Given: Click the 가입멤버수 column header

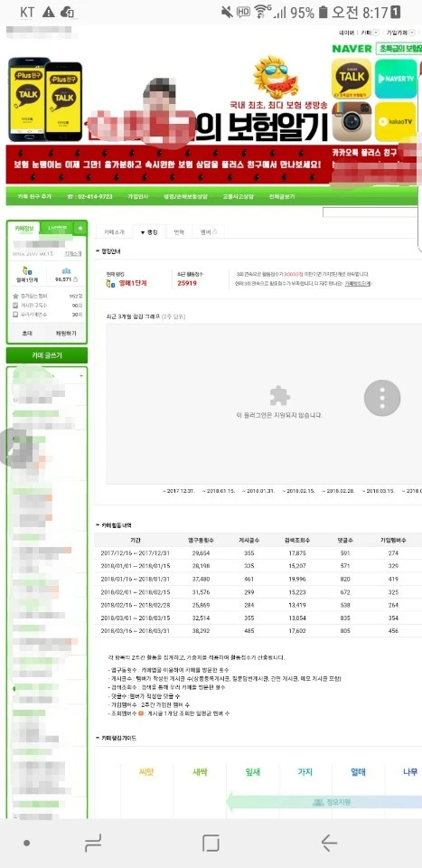Looking at the screenshot, I should pos(393,539).
